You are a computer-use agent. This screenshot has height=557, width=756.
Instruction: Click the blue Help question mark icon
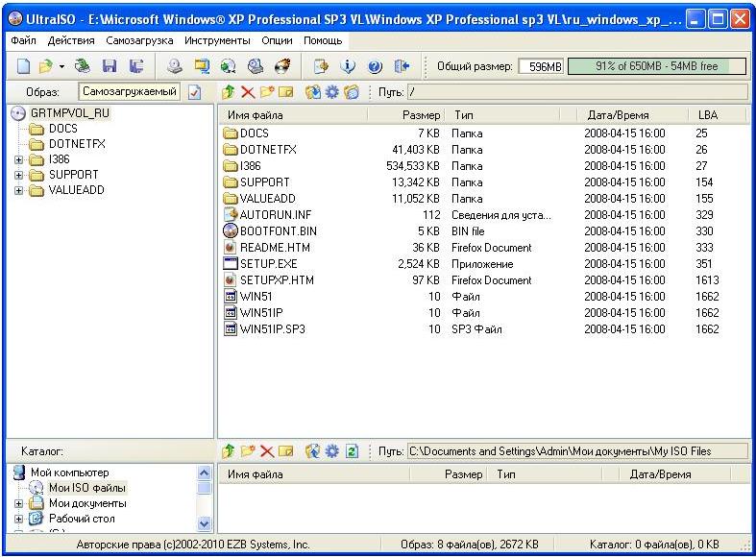[x=375, y=66]
